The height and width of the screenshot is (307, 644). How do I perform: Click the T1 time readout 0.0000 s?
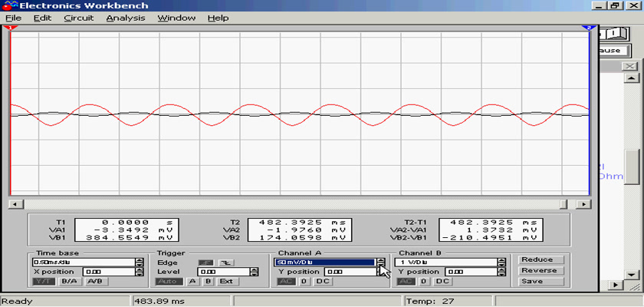click(127, 222)
